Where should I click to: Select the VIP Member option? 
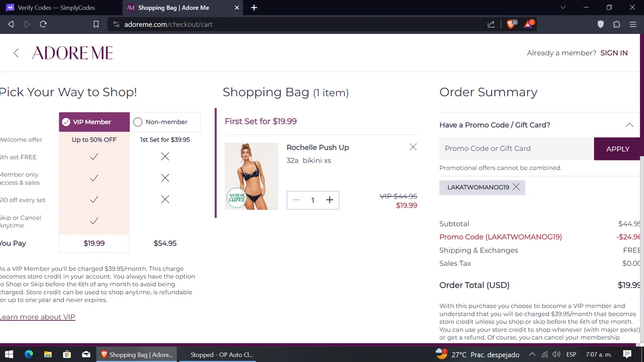pyautogui.click(x=94, y=122)
